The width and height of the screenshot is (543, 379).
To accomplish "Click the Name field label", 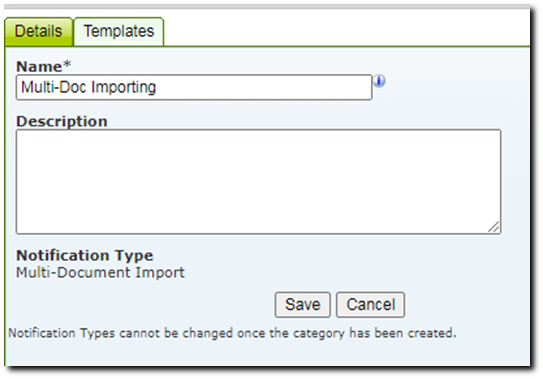I will (x=39, y=66).
